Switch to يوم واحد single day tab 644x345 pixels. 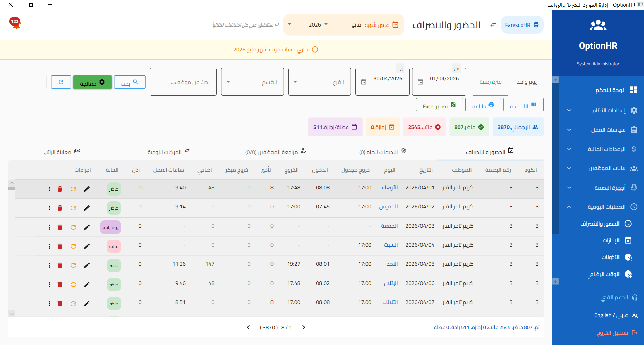tap(527, 82)
